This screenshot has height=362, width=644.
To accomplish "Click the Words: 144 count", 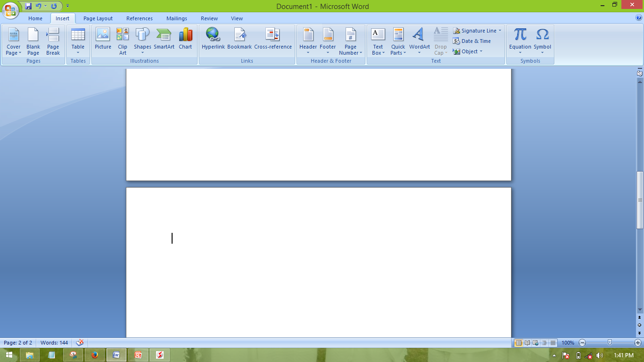I will click(x=54, y=343).
